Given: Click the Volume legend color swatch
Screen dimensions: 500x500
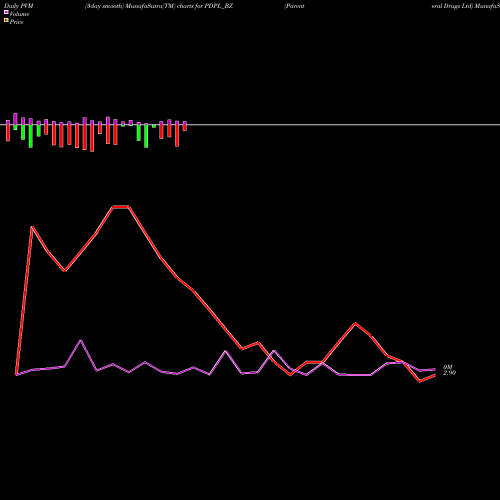Looking at the screenshot, I should coord(6,12).
